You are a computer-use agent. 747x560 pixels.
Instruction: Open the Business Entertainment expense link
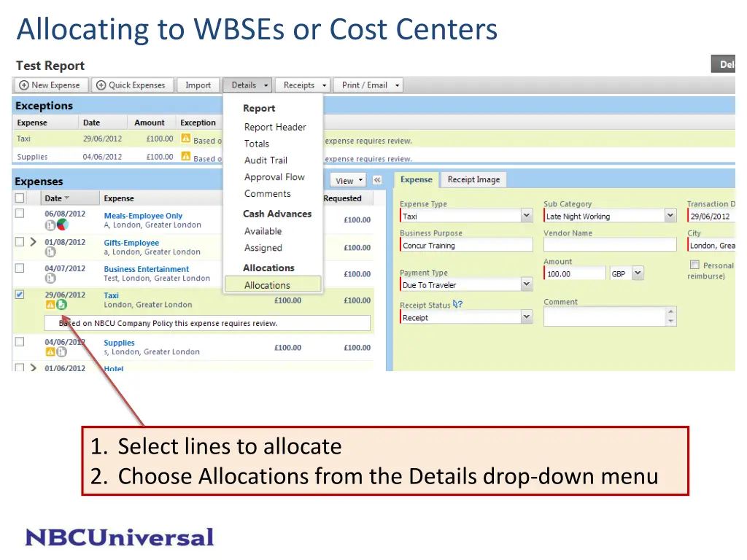pos(146,269)
